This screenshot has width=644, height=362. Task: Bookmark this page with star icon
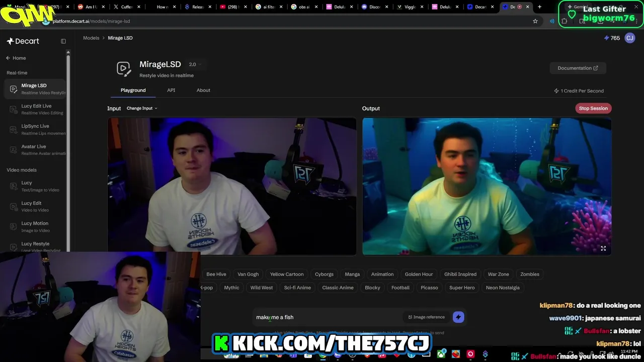click(x=535, y=21)
